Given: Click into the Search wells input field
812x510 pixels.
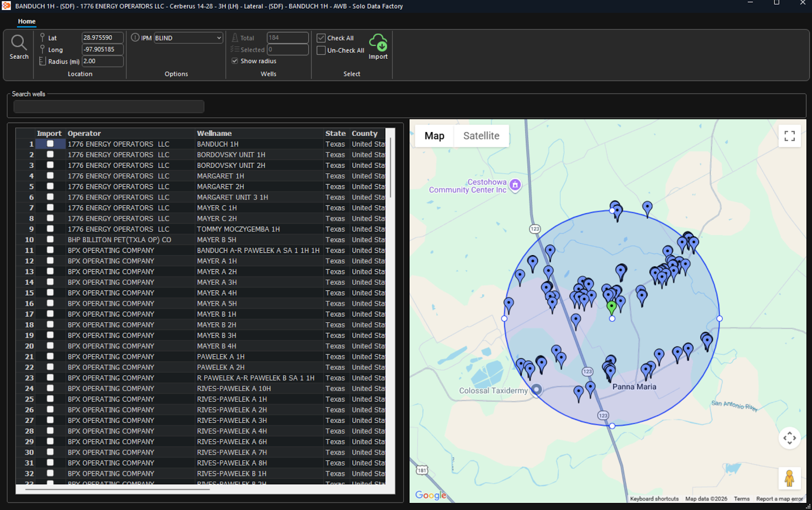Looking at the screenshot, I should click(x=109, y=107).
